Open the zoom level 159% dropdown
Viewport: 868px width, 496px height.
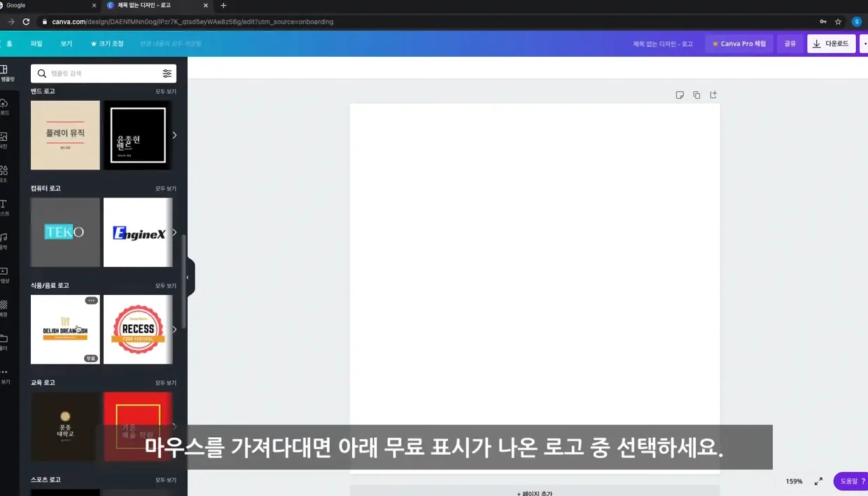pyautogui.click(x=794, y=481)
